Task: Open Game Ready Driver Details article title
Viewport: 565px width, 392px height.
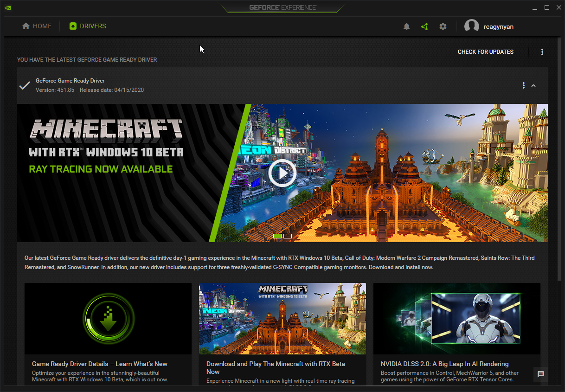Action: click(x=100, y=364)
